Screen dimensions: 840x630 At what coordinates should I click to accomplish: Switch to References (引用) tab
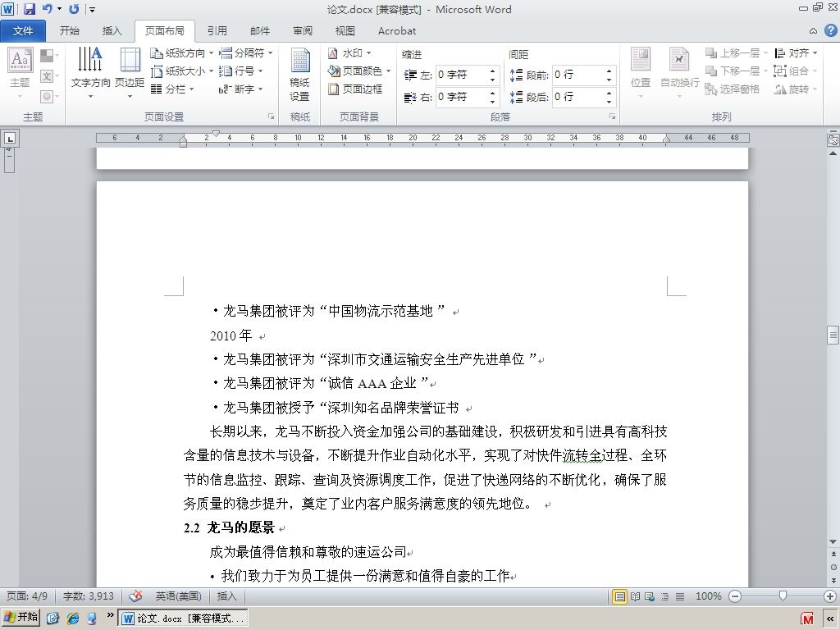click(x=217, y=31)
